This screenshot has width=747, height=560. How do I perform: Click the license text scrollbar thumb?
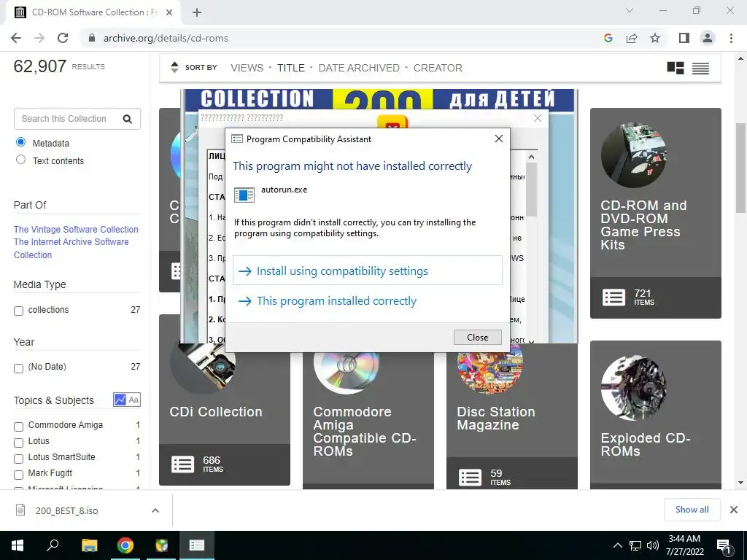point(531,190)
